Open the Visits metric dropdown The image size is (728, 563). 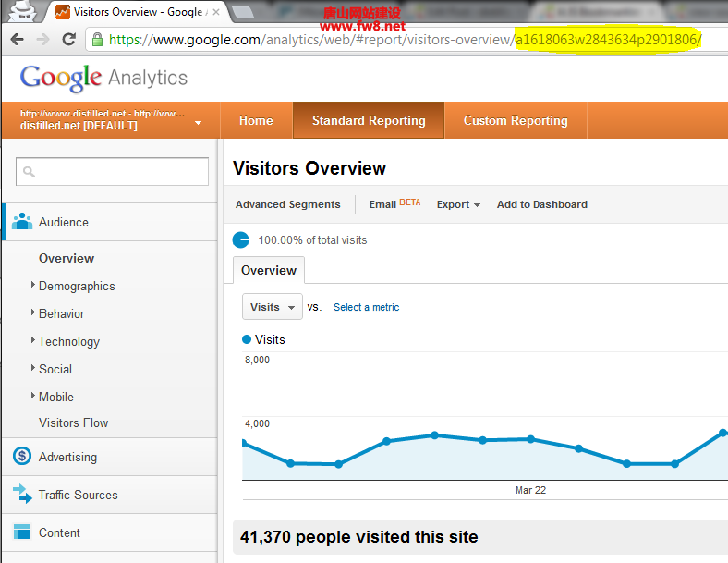pos(272,307)
